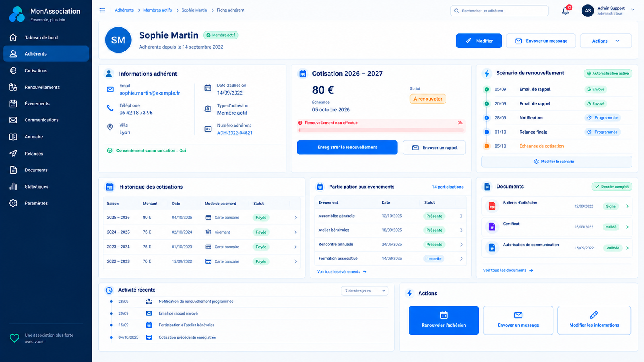Screen dimensions: 644x362
Task: Click Envoyer un rappel button
Action: click(434, 147)
